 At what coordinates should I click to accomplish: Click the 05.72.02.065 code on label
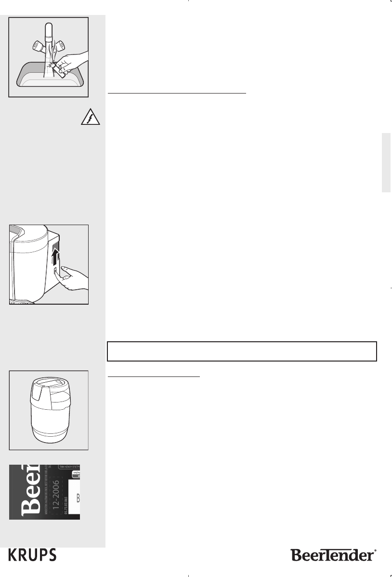(66, 505)
